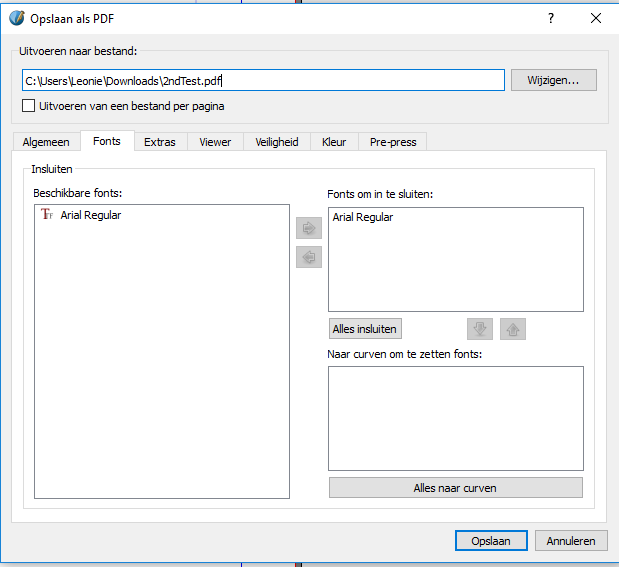Switch to the Algemeen tab
Image resolution: width=619 pixels, height=567 pixels.
(46, 142)
